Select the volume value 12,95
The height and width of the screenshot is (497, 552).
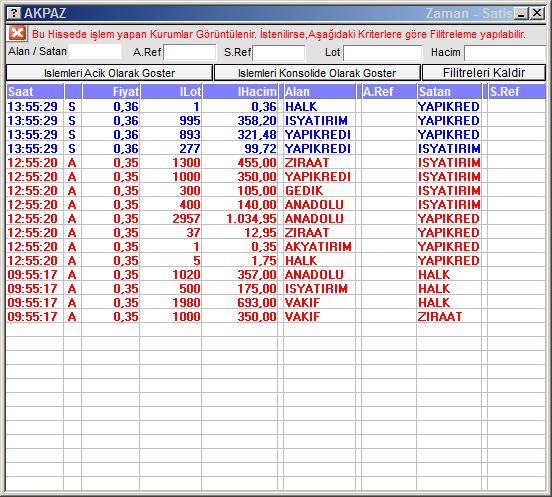click(x=261, y=233)
